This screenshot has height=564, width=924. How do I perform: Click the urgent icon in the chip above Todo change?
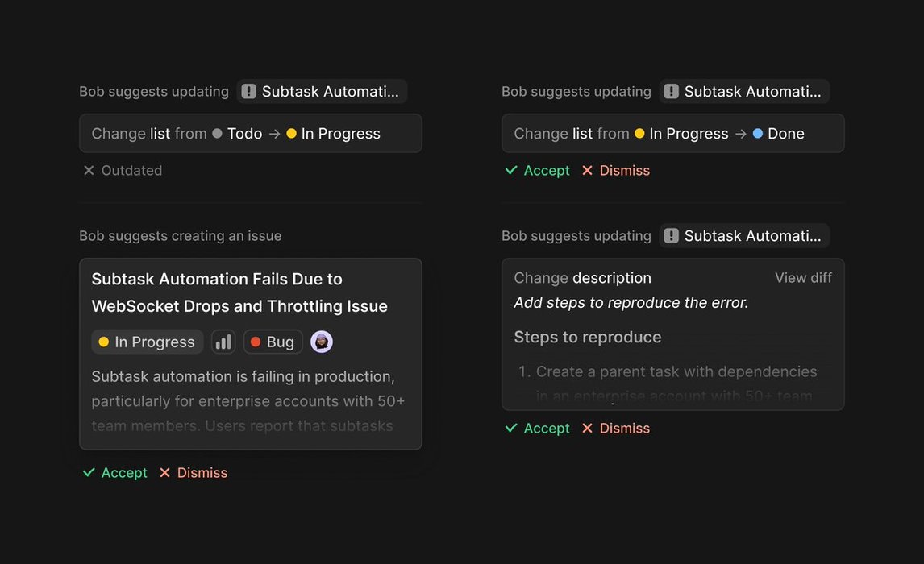click(x=249, y=92)
